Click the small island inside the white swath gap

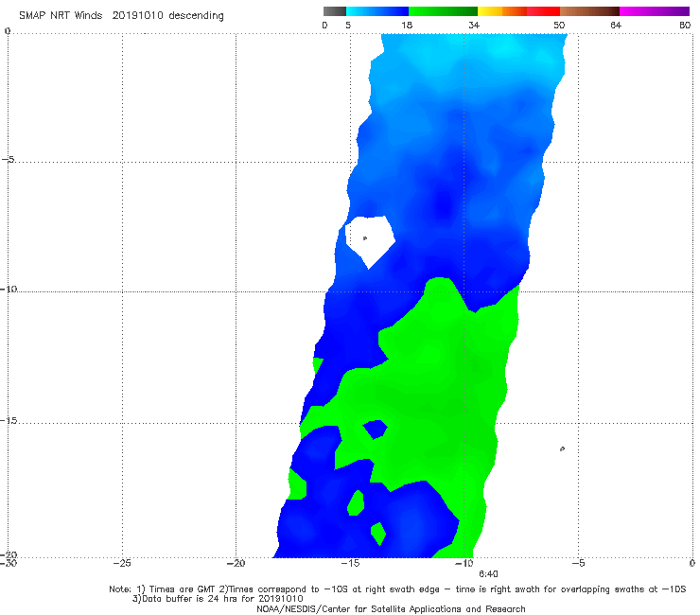365,238
